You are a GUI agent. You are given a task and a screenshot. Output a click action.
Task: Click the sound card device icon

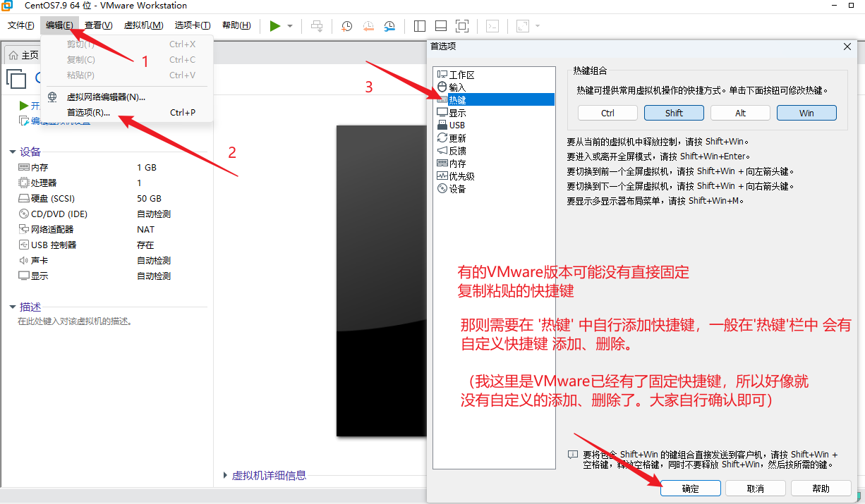pyautogui.click(x=24, y=260)
